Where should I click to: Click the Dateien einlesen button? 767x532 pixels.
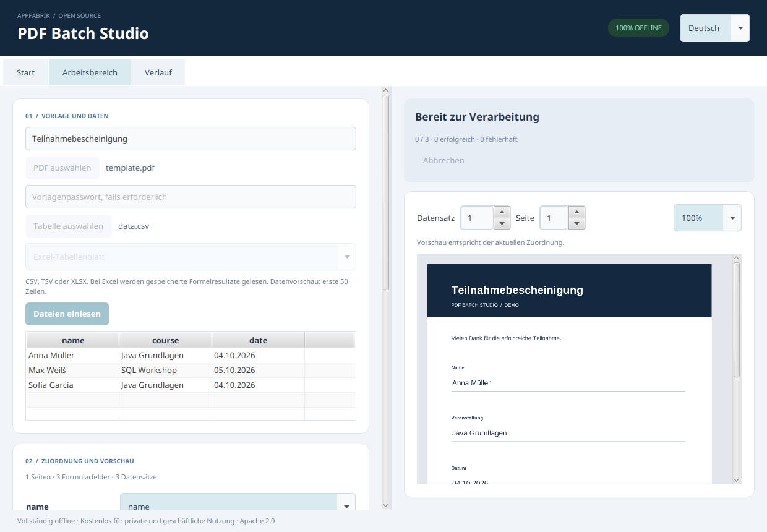click(67, 314)
